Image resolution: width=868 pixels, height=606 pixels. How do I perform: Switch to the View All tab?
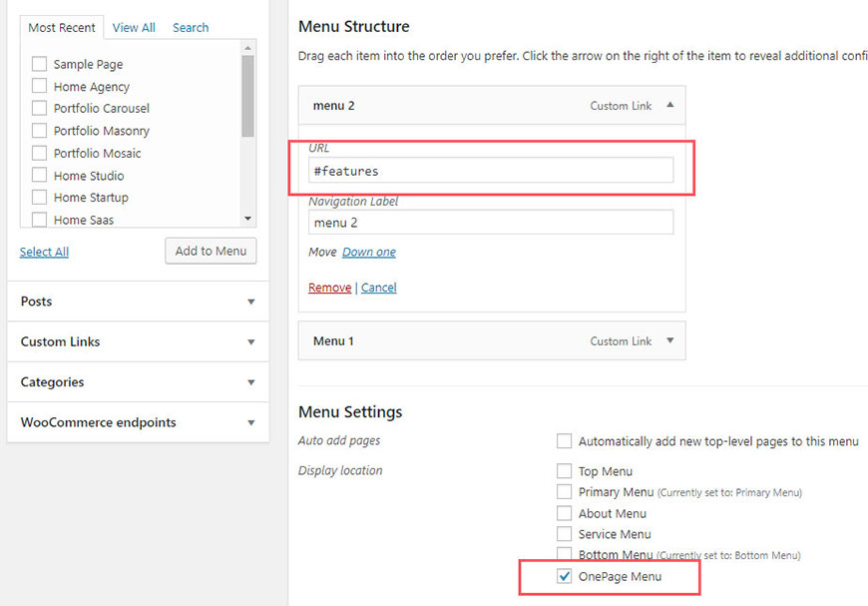pos(134,28)
